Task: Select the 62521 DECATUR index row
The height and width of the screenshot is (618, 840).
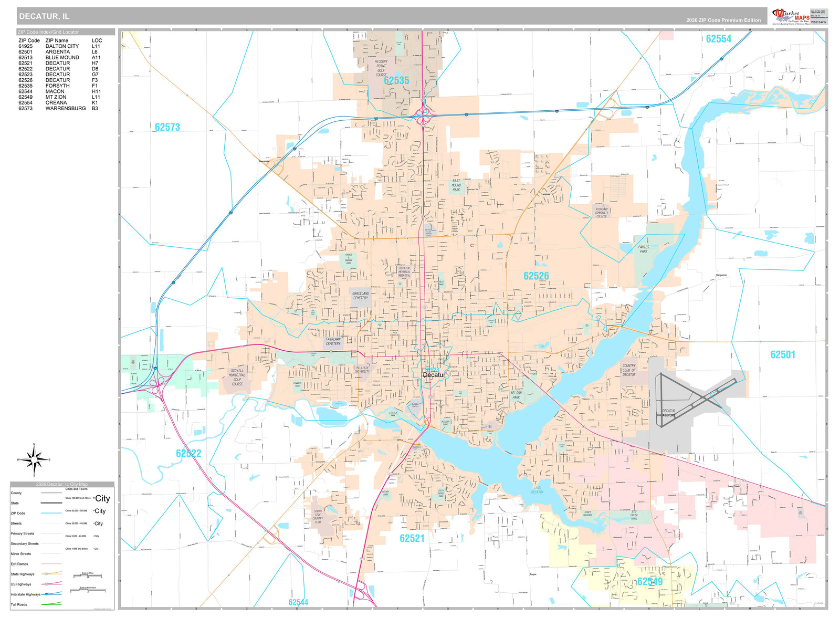Action: click(x=59, y=63)
